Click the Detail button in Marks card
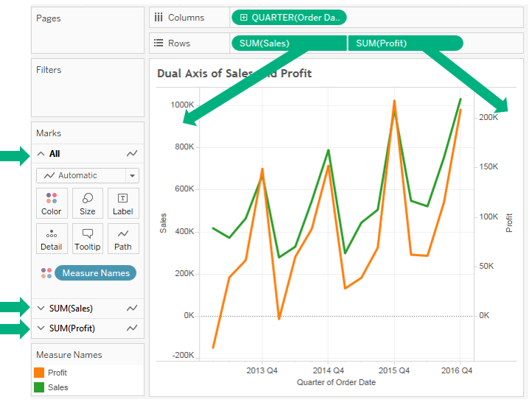This screenshot has width=532, height=405. [52, 239]
